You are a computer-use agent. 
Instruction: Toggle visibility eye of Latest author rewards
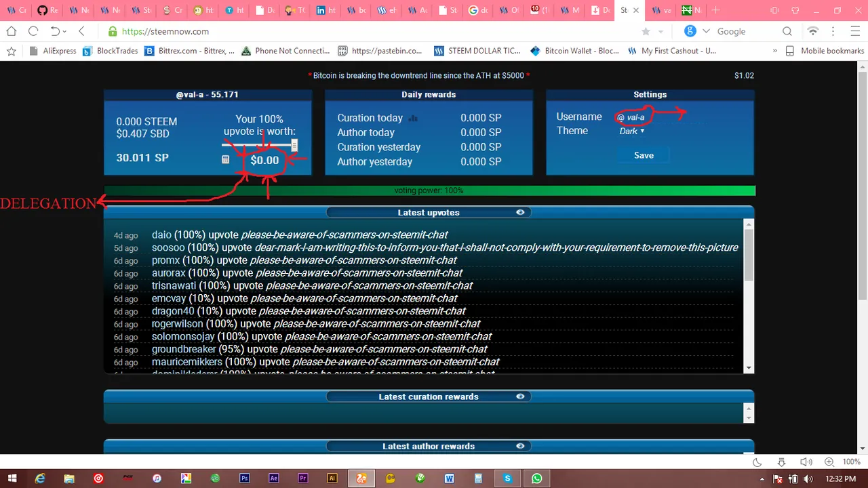(520, 446)
